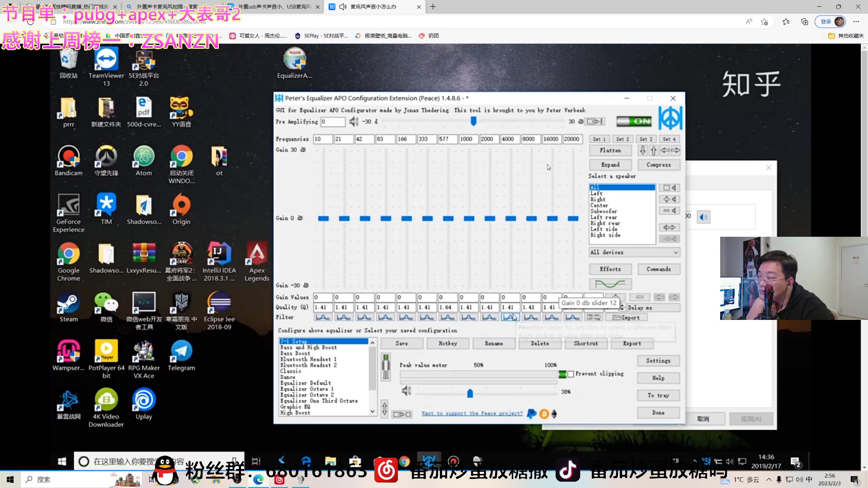Image resolution: width=868 pixels, height=488 pixels.
Task: Click the Expand button
Action: pos(610,165)
